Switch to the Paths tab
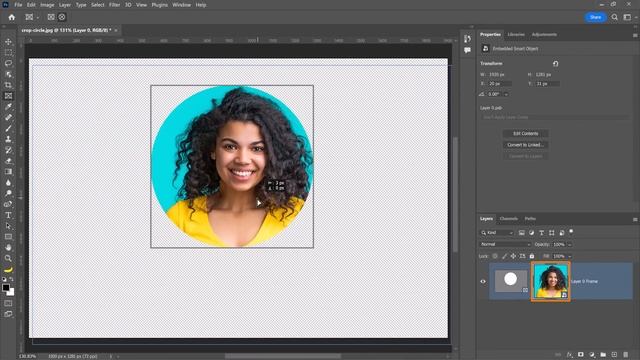 coord(530,219)
